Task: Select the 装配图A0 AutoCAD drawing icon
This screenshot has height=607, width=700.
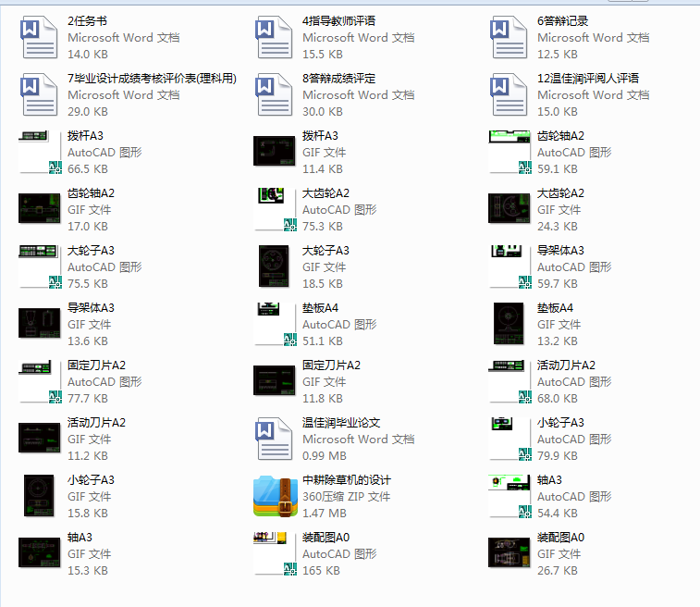Action: (x=275, y=554)
